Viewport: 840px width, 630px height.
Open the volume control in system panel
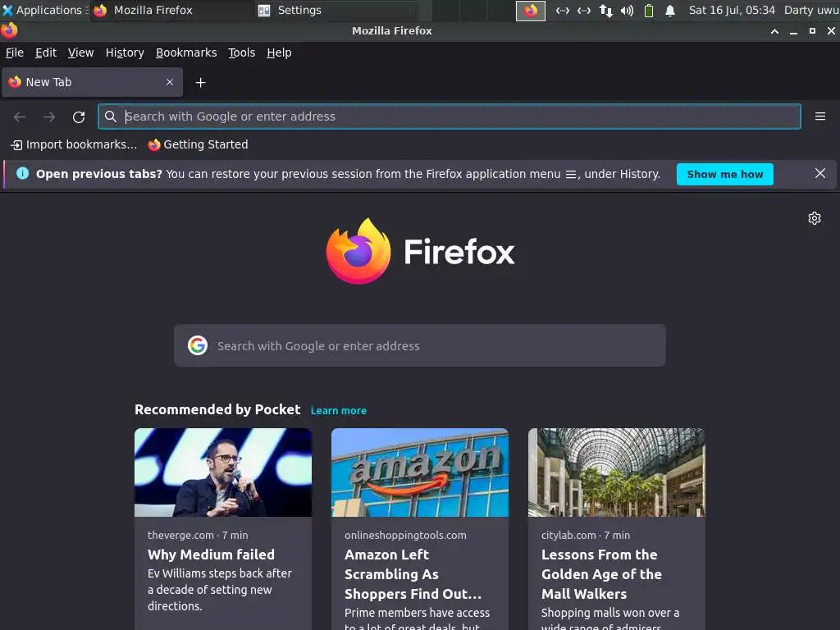[627, 10]
